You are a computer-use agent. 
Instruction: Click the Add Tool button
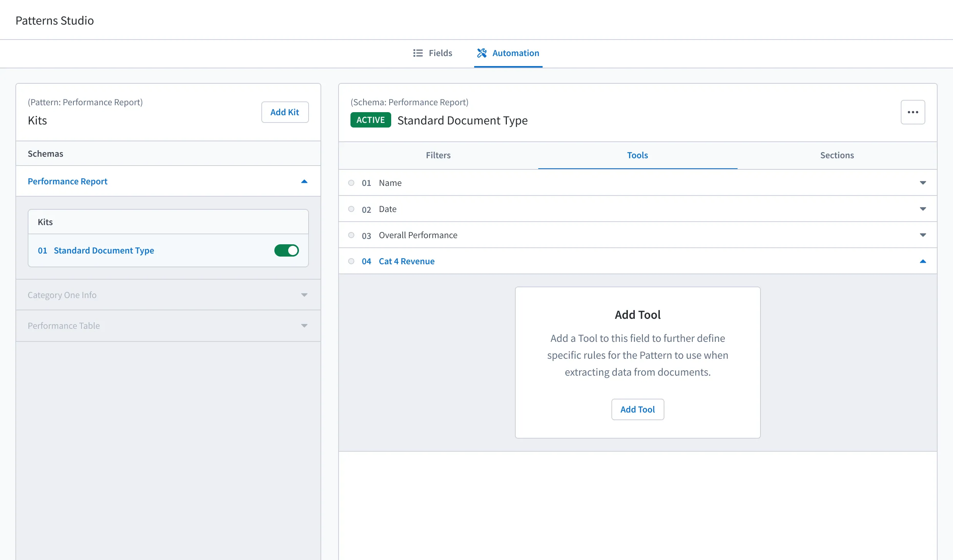(x=638, y=409)
